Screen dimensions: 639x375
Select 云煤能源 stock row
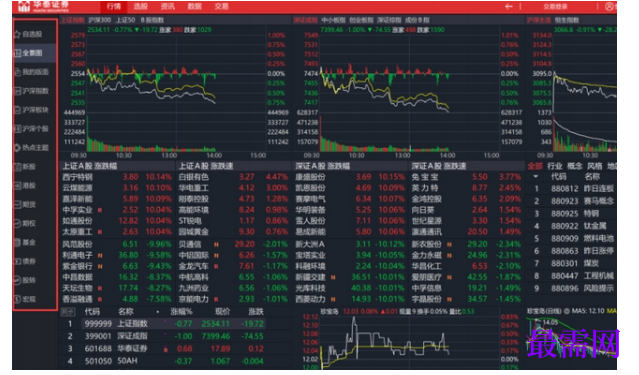117,188
